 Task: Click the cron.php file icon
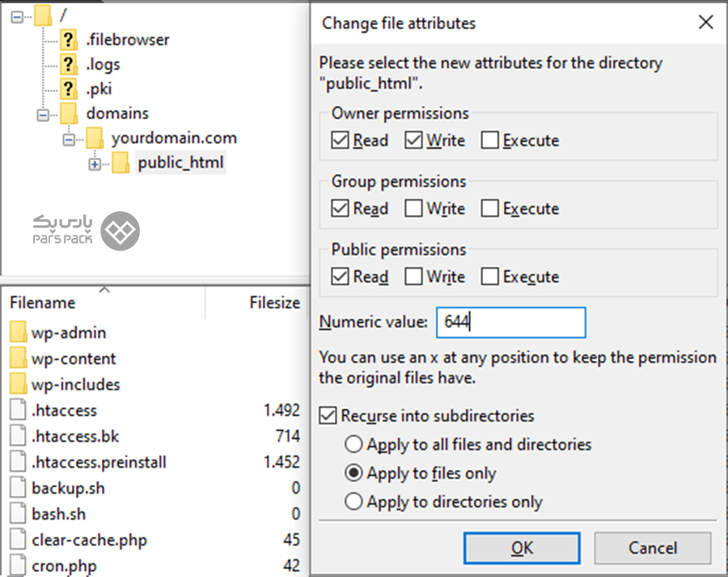tap(19, 566)
